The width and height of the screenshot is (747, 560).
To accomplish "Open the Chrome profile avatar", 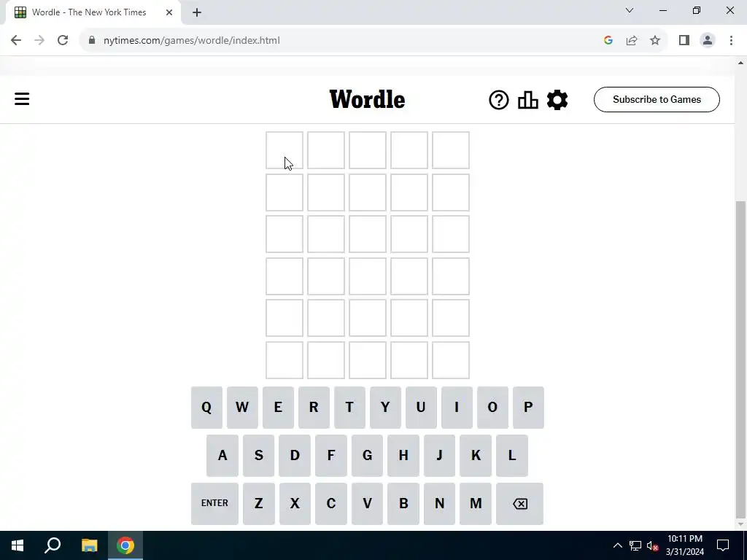I will (708, 41).
